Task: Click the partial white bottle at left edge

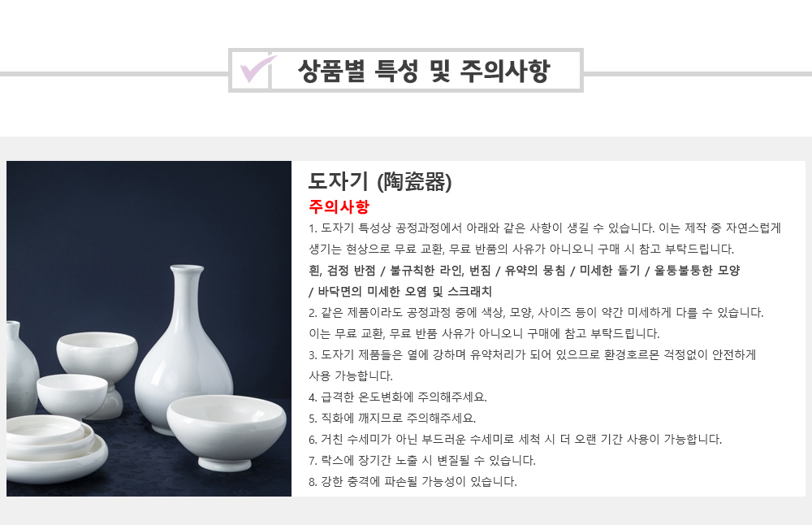Action: [22, 366]
